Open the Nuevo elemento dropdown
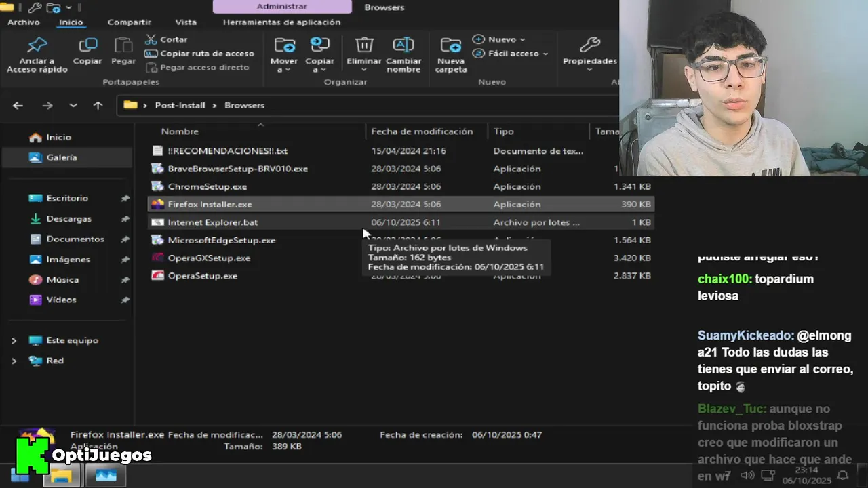The height and width of the screenshot is (488, 868). tap(498, 39)
